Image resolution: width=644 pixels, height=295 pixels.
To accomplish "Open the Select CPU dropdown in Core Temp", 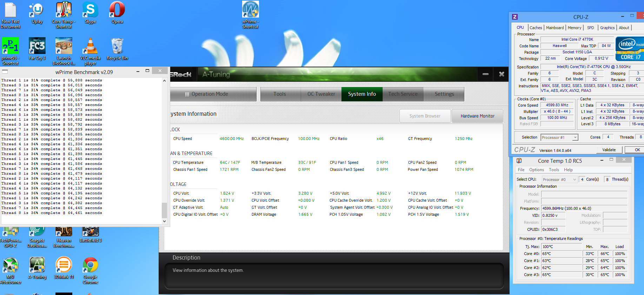I will pos(559,179).
